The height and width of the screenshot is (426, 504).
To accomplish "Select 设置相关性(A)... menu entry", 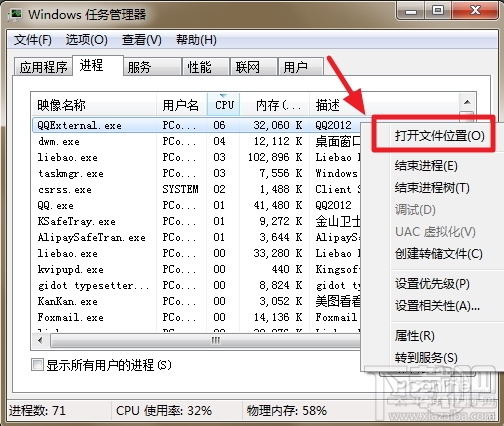I will pyautogui.click(x=437, y=305).
